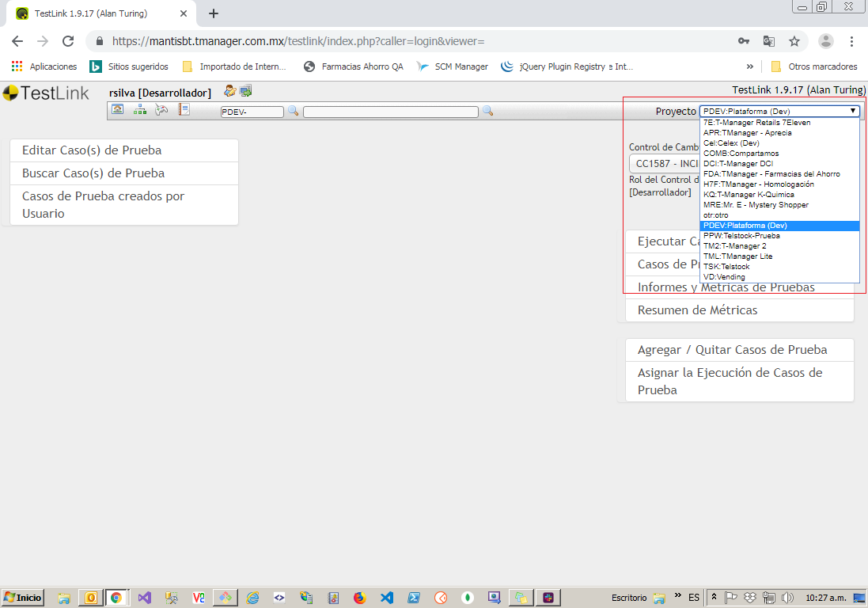Click the magnifier beside the long search box
This screenshot has width=868, height=608.
pyautogui.click(x=487, y=111)
